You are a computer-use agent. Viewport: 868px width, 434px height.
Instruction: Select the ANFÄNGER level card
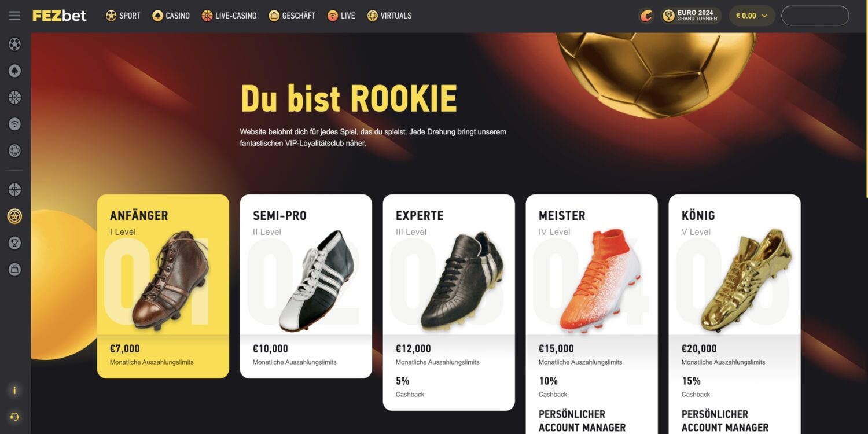tap(163, 286)
